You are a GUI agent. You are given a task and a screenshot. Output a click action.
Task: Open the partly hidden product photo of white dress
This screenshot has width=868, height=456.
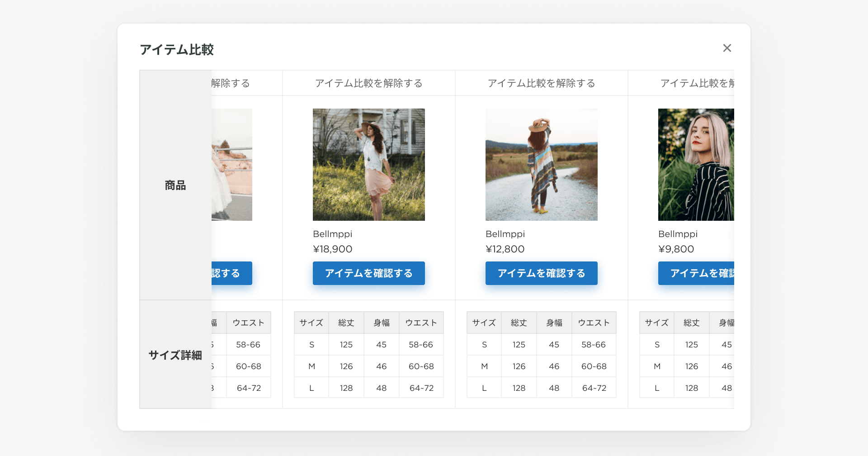tap(232, 165)
